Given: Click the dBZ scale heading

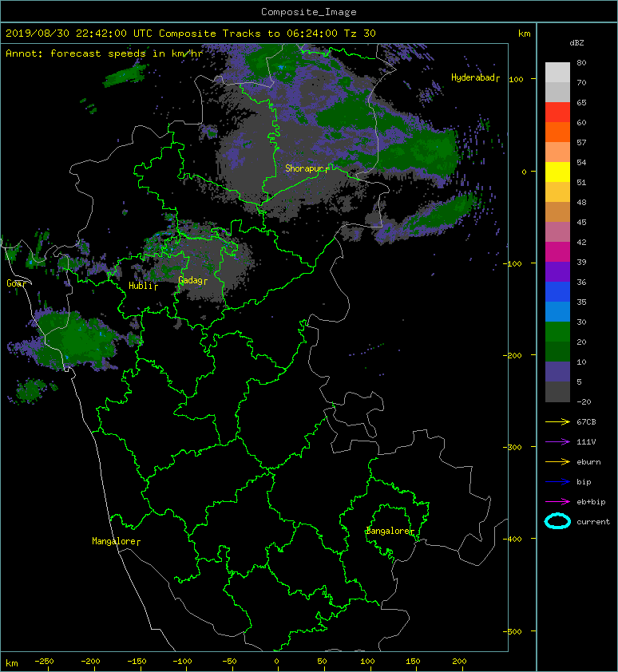Looking at the screenshot, I should coord(576,43).
